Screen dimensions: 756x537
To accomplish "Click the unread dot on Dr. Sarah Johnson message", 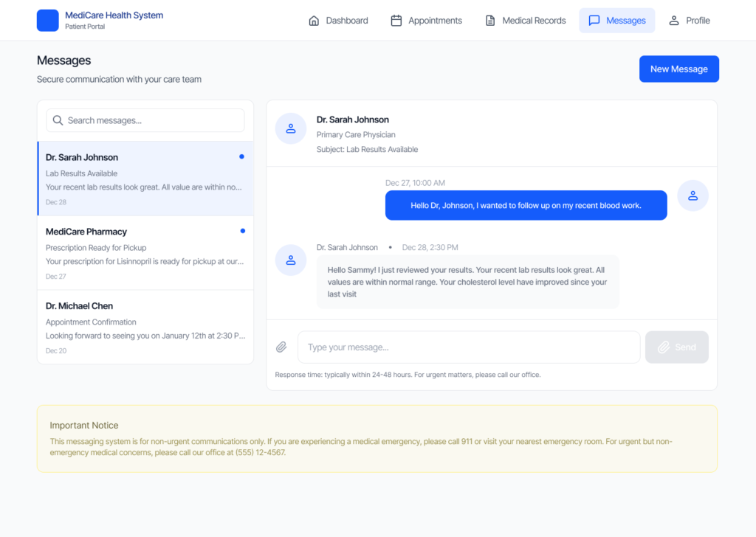I will pos(242,156).
